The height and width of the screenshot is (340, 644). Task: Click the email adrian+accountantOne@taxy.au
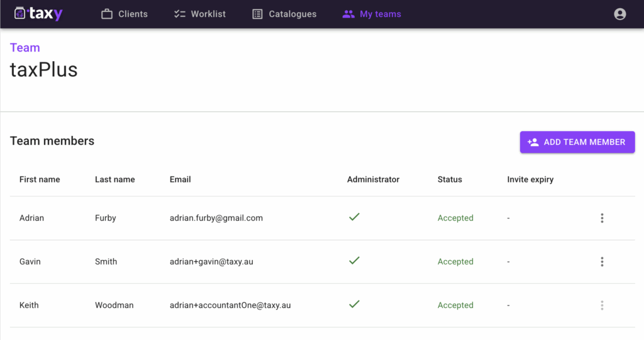click(x=230, y=305)
